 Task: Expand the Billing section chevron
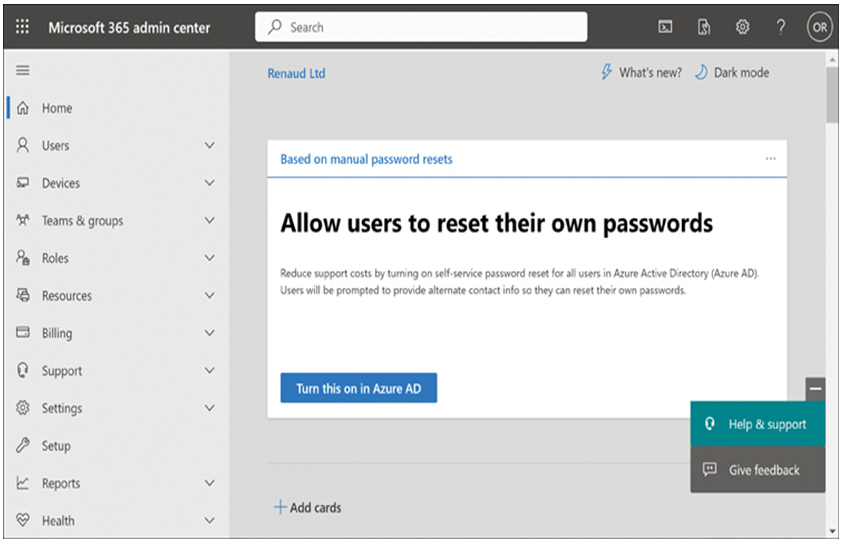click(209, 333)
